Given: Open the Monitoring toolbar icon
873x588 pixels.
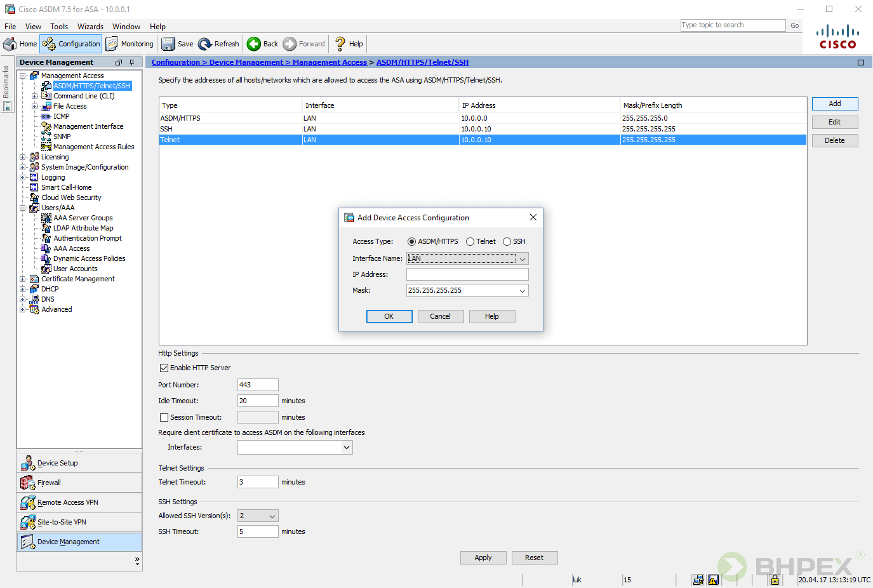Looking at the screenshot, I should point(112,44).
